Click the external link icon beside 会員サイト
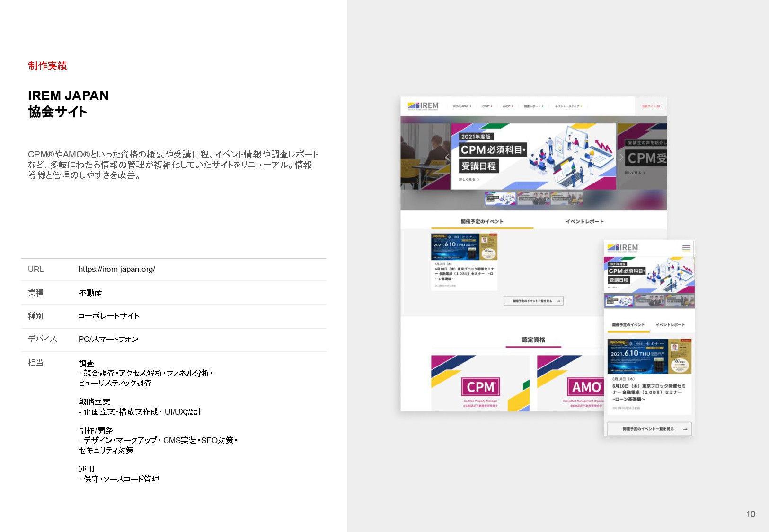The width and height of the screenshot is (769, 532). (x=658, y=106)
